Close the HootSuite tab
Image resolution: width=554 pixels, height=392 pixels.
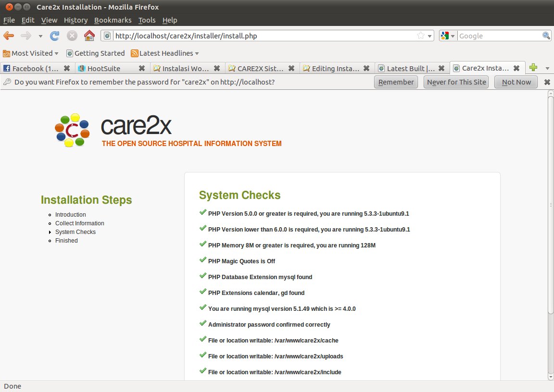142,68
